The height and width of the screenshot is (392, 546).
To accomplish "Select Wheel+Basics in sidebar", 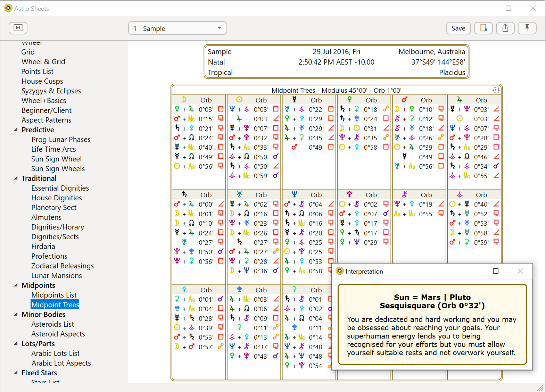I will (x=44, y=101).
